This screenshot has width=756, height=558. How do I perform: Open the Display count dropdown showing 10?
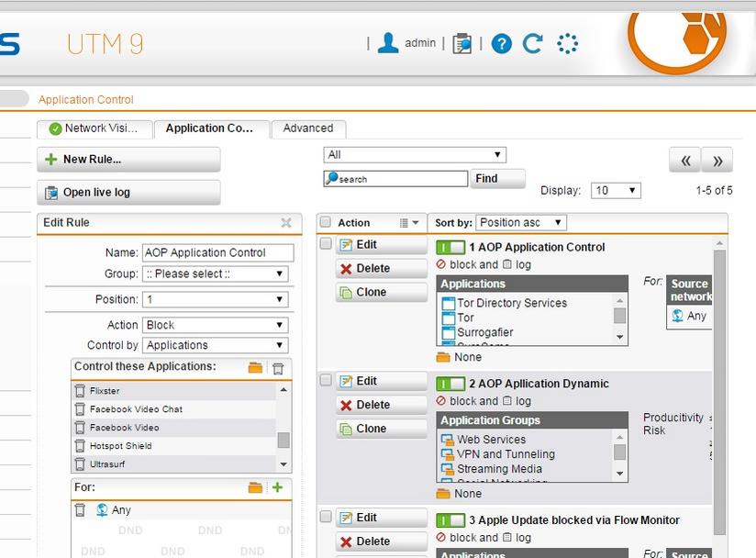coord(616,191)
